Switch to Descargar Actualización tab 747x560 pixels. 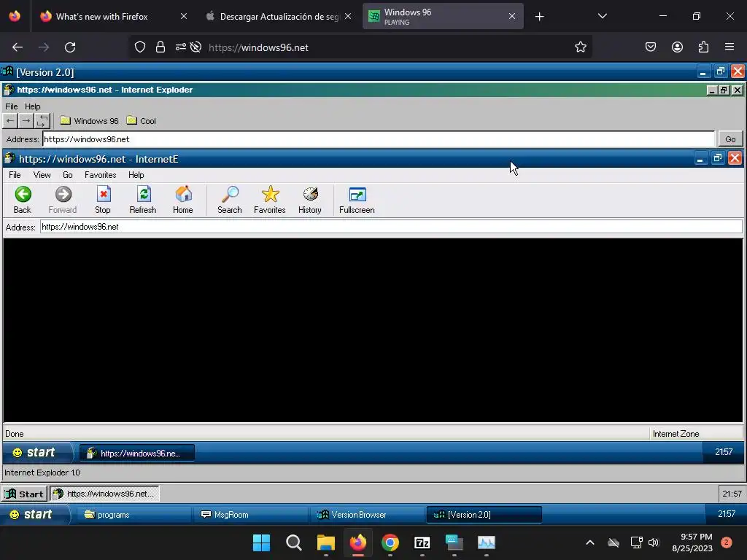279,16
